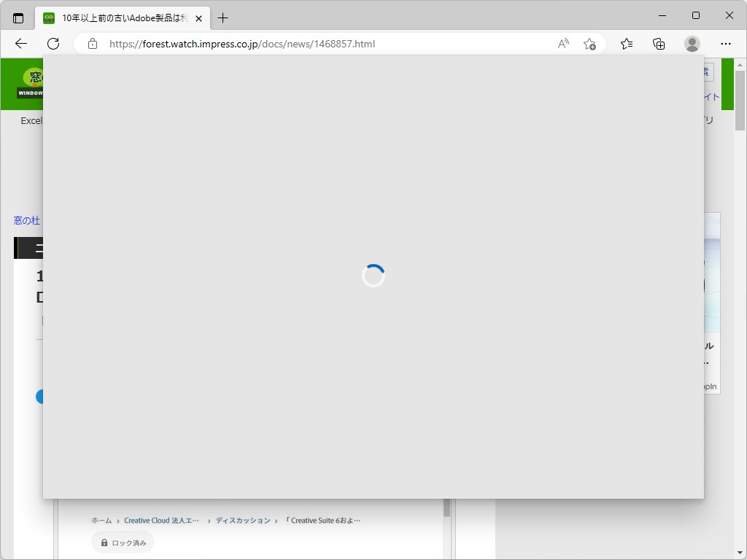The image size is (747, 560).
Task: Go back using the back arrow
Action: pyautogui.click(x=20, y=44)
